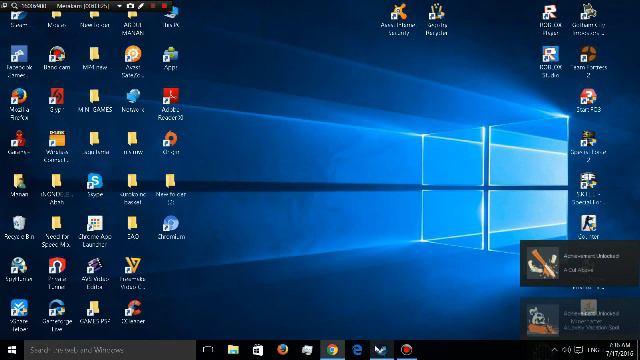Open the Gotham City Impostors shortcut
Viewport: 640px width, 360px height.
point(588,20)
